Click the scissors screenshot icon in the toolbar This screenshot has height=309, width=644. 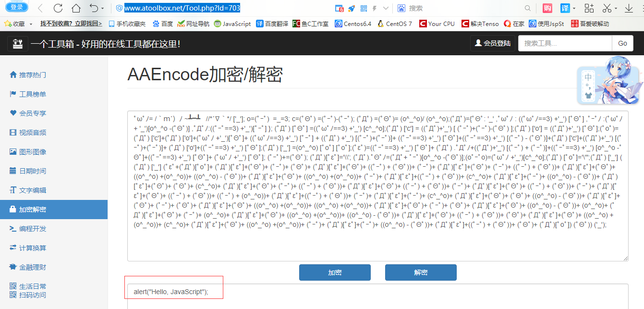point(607,8)
